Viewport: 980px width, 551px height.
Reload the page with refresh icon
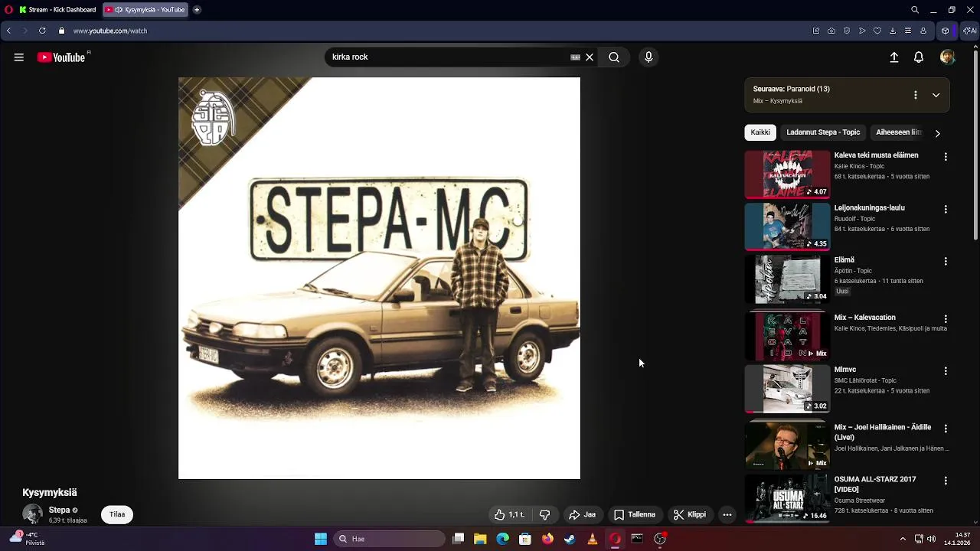tap(42, 31)
